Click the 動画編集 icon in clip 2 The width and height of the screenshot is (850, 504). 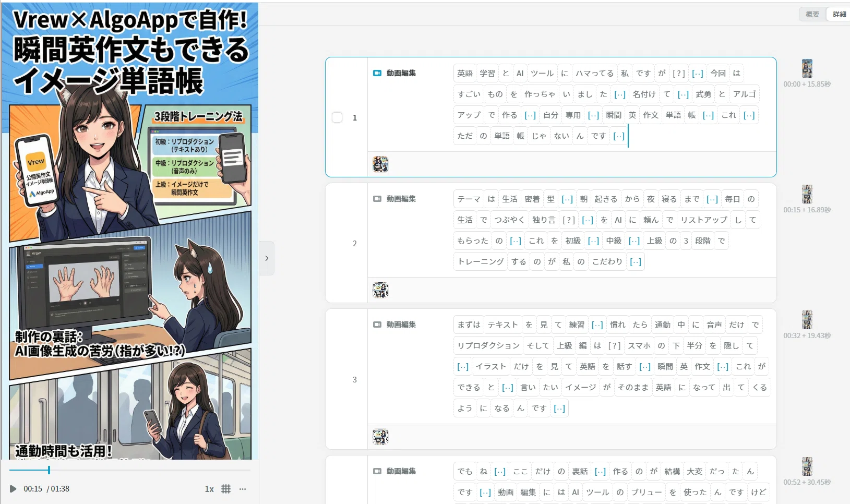377,199
